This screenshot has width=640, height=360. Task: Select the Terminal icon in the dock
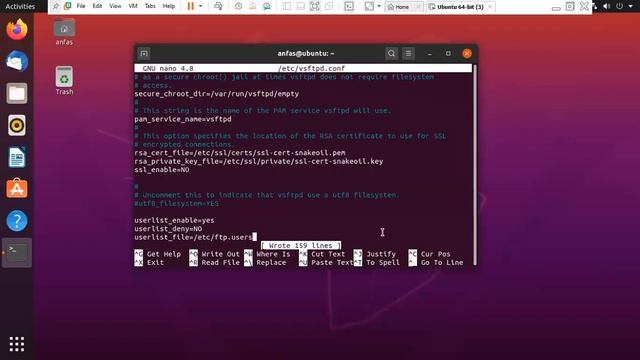[17, 253]
